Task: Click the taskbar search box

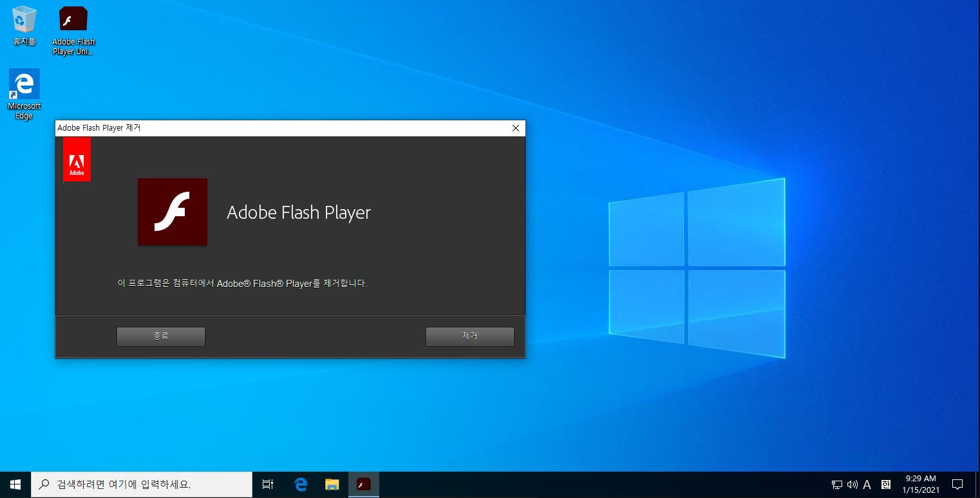Action: point(142,484)
